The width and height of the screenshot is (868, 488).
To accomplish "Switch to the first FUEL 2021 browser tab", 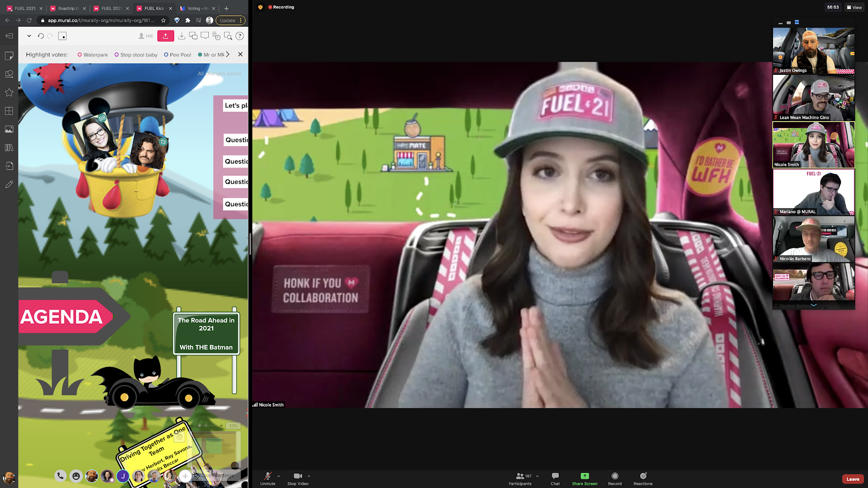I will pos(24,8).
